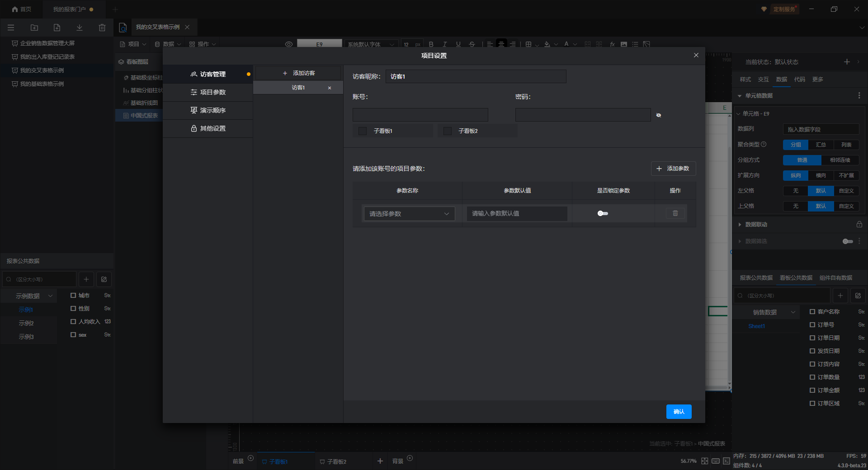Click edit icon in 报表公共数据 panel

tap(104, 279)
